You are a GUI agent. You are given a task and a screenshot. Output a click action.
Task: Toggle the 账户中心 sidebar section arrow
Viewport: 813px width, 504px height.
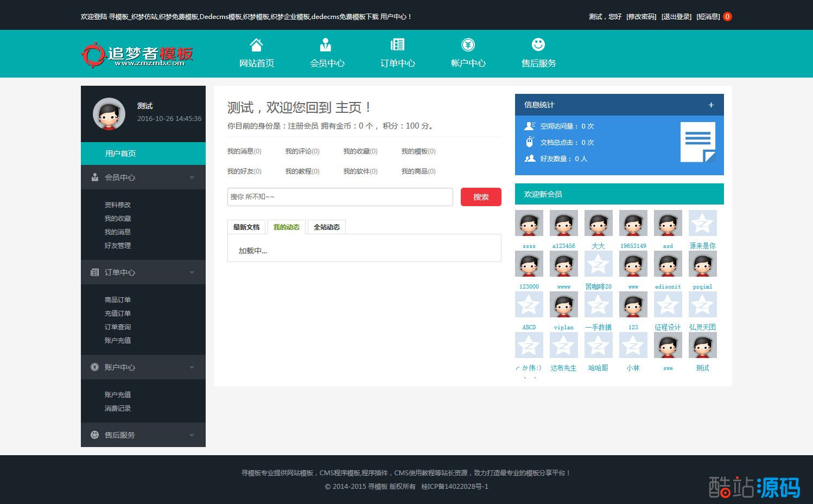click(192, 367)
